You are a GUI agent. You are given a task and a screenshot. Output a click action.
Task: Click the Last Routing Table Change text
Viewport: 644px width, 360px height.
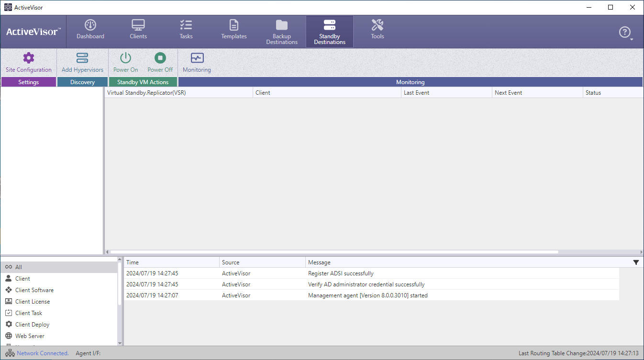tap(578, 353)
